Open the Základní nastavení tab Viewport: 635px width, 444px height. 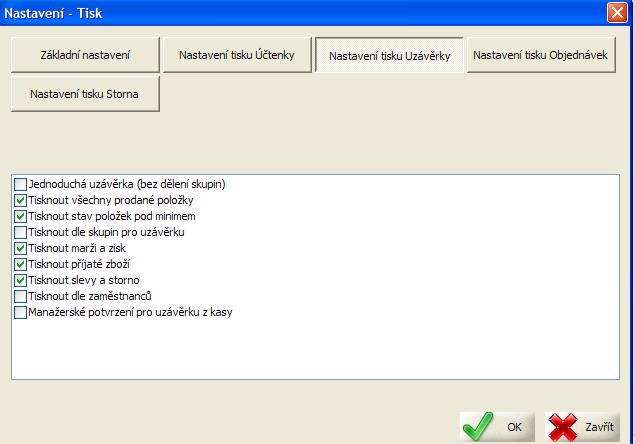point(85,55)
